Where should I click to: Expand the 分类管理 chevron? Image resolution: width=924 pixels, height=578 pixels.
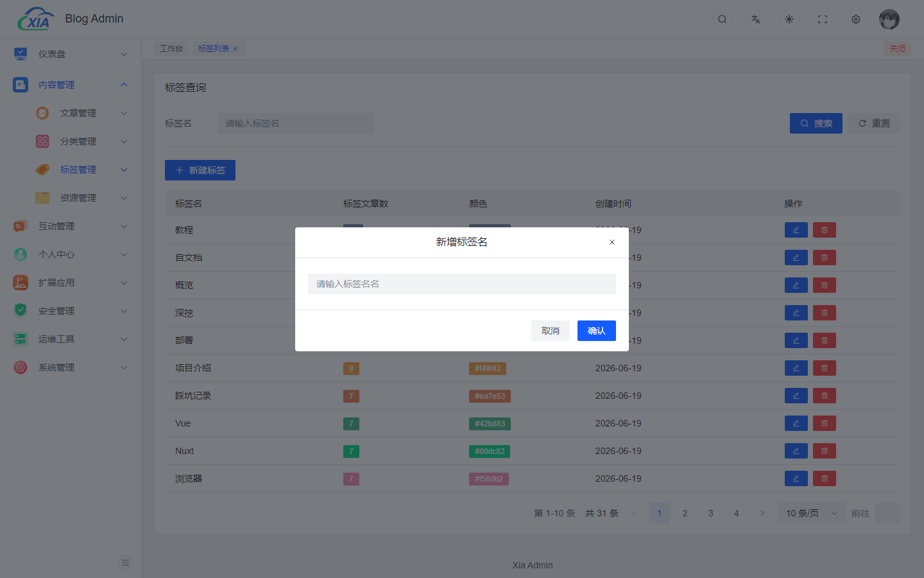[124, 141]
